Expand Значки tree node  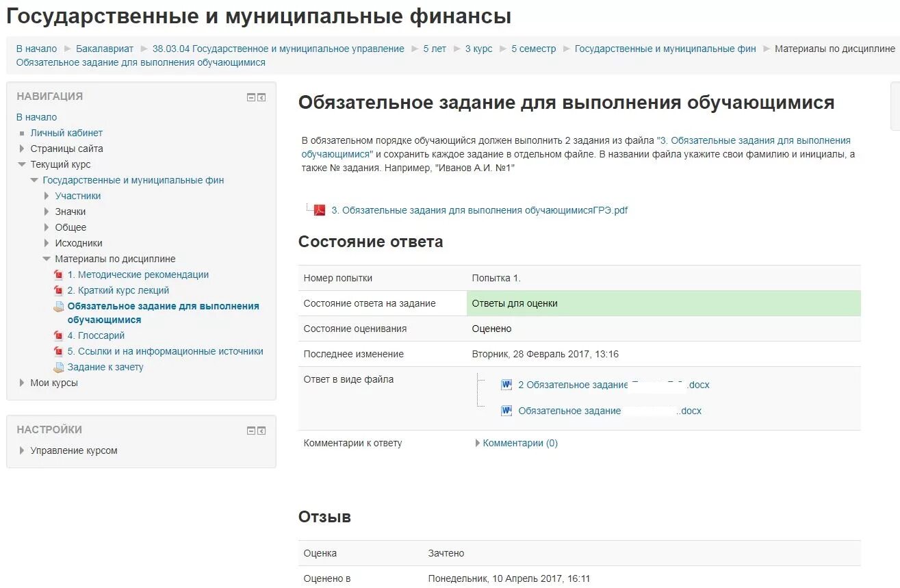tap(47, 212)
